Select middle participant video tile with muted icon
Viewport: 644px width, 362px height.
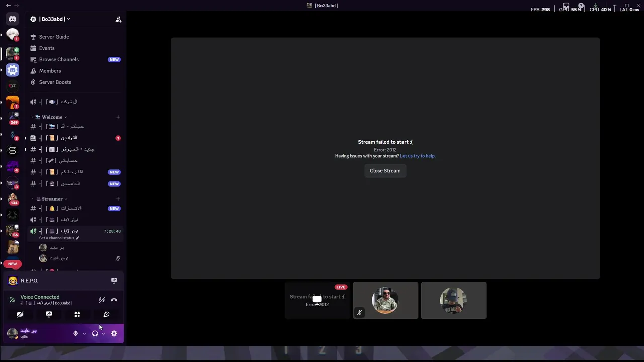click(385, 300)
